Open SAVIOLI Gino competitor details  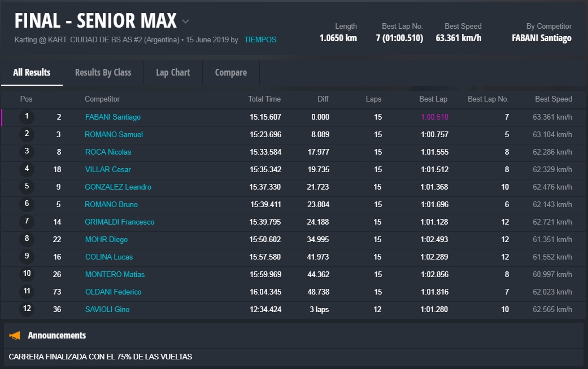coord(107,310)
